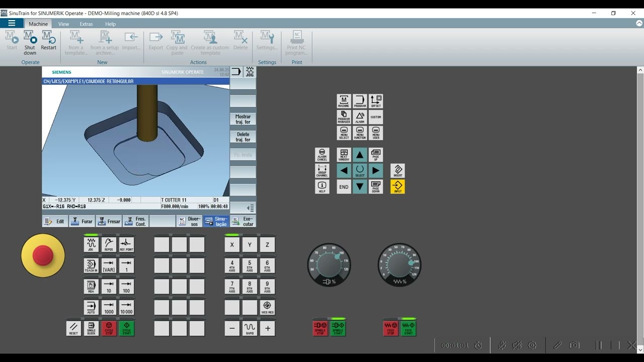Click the GROUP CHANNEL key
The width and height of the screenshot is (644, 362).
(322, 170)
